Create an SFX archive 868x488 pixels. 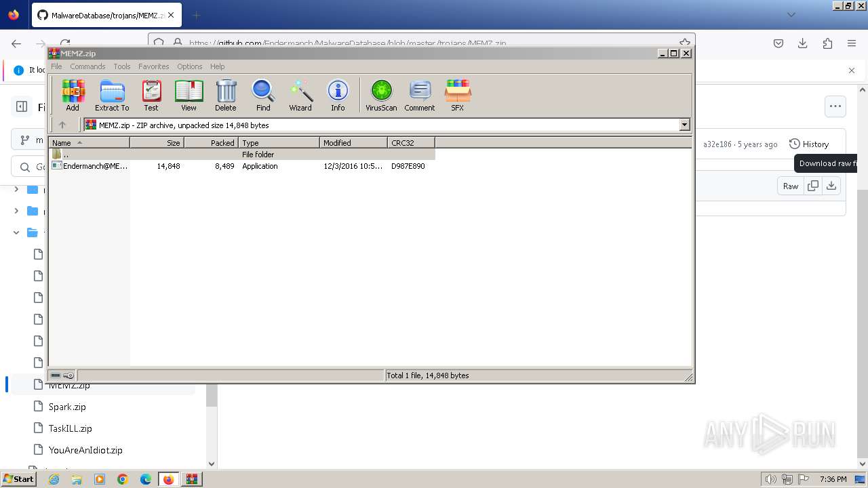pos(458,96)
